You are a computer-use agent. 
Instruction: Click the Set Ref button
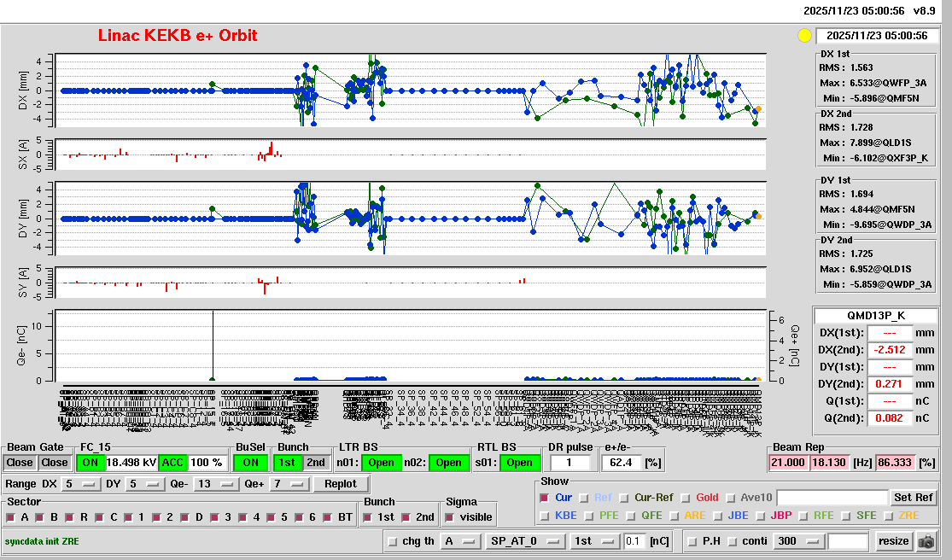(x=913, y=498)
